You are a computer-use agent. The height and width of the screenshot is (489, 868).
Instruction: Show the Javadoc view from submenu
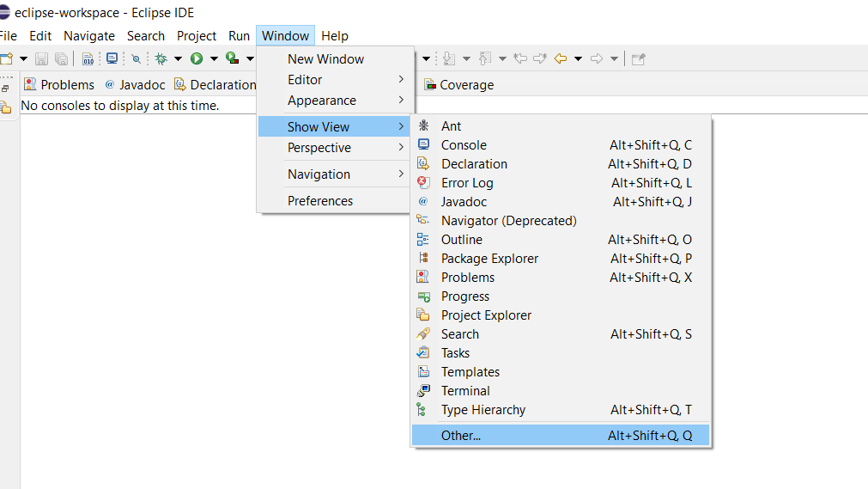pos(561,202)
